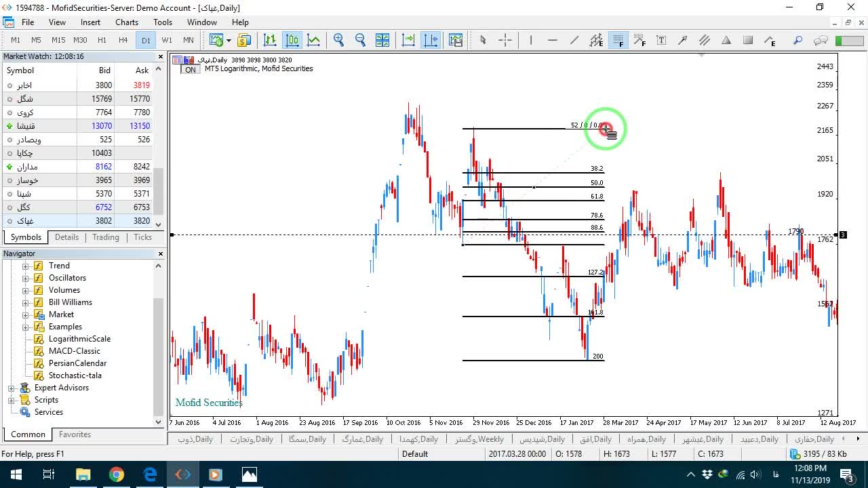Toggle the Chart Shift toolbar button
This screenshot has width=868, height=488.
(x=431, y=40)
